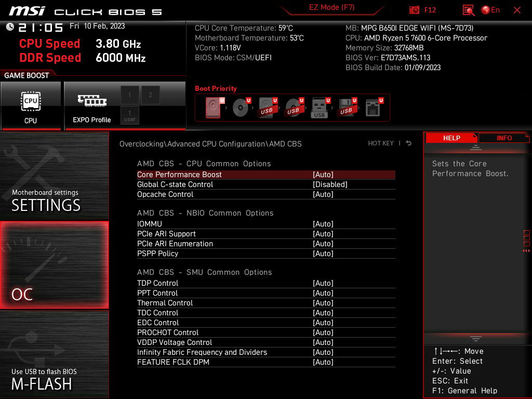Screen dimensions: 532x399
Task: Click the Fri 10 Feb, 2023 date
Action: pos(97,26)
